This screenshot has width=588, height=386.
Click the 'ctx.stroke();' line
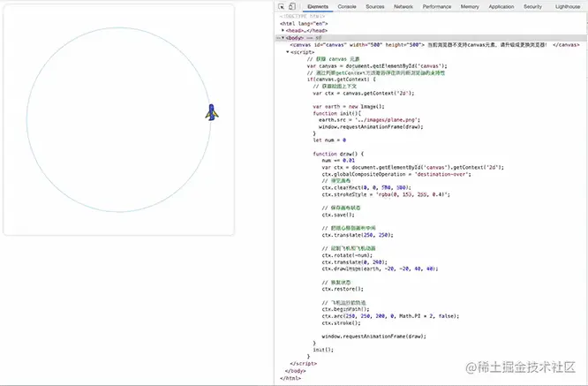342,323
